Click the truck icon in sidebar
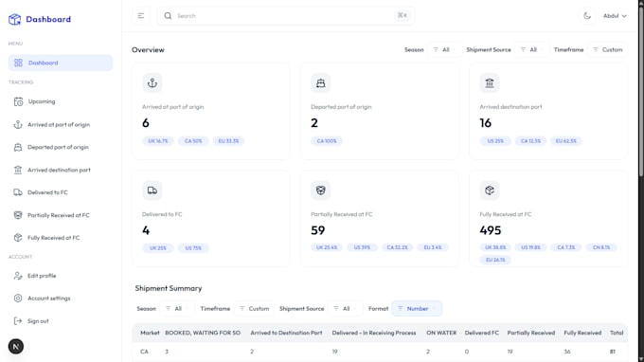Viewport: 644px width, 362px height. pos(18,192)
